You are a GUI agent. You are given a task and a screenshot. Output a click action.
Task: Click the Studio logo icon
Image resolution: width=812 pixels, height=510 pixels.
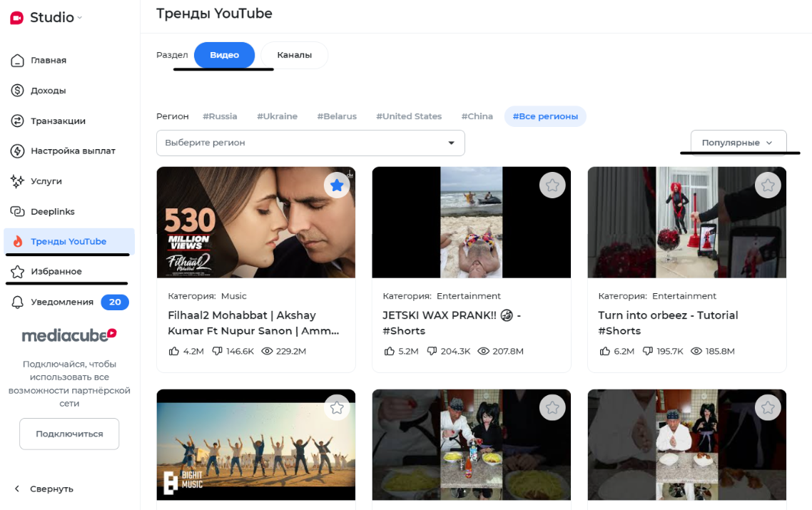[17, 18]
